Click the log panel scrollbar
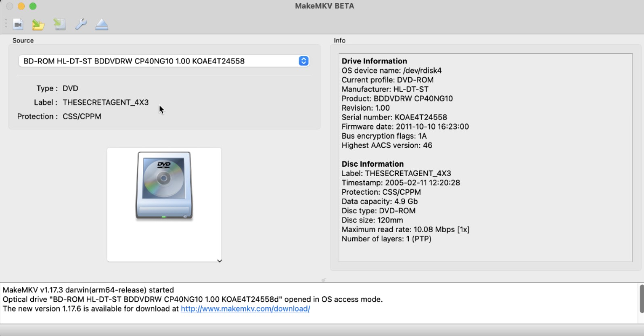Viewport: 644px width, 336px height. pos(641,299)
